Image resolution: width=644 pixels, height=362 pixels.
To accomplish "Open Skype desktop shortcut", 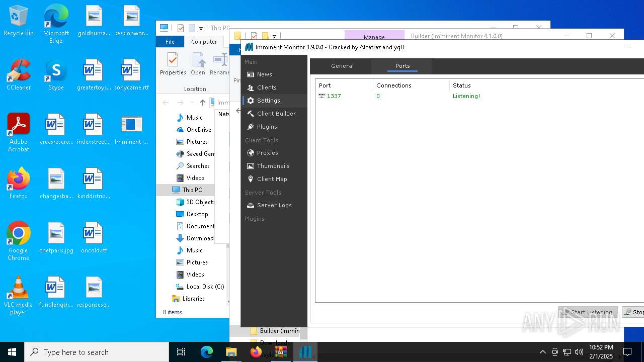I will point(56,75).
